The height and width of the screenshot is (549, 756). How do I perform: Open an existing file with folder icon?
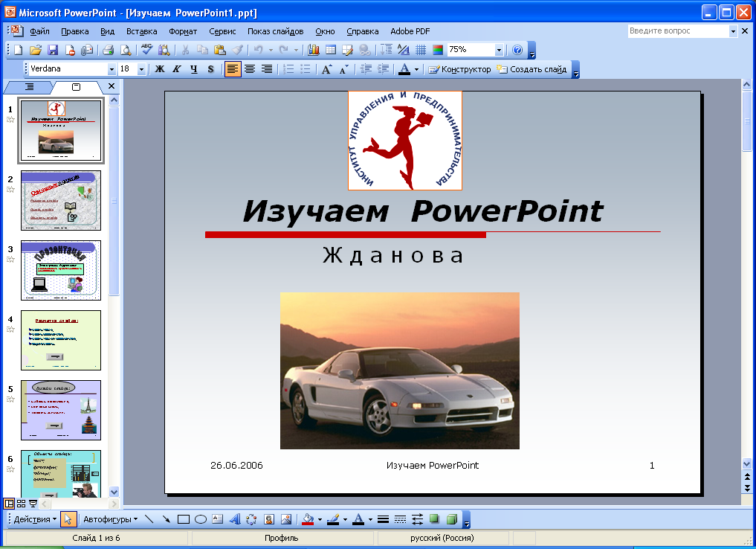36,50
